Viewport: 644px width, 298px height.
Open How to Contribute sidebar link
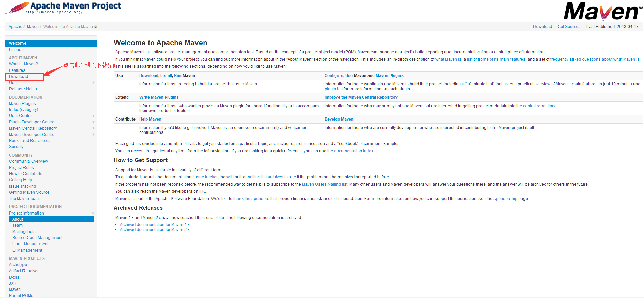(x=26, y=174)
